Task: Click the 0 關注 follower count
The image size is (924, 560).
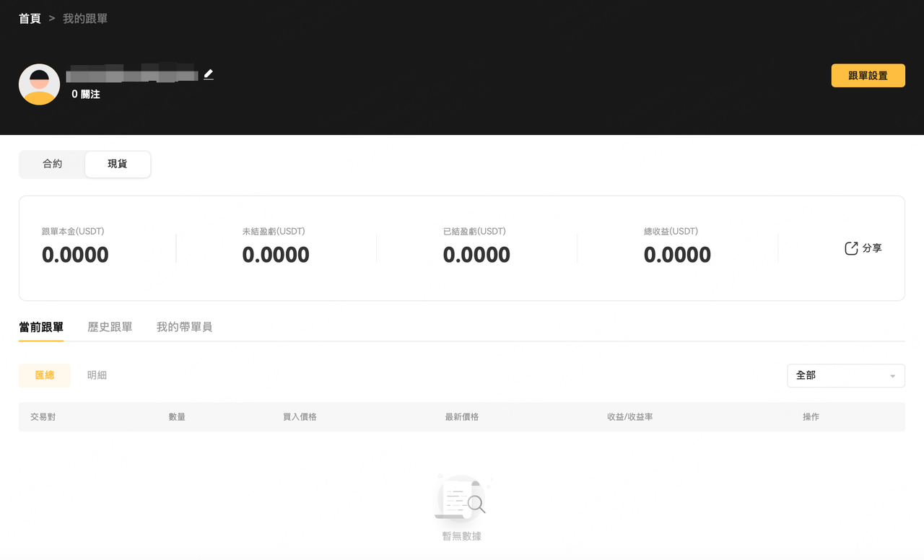Action: (86, 95)
